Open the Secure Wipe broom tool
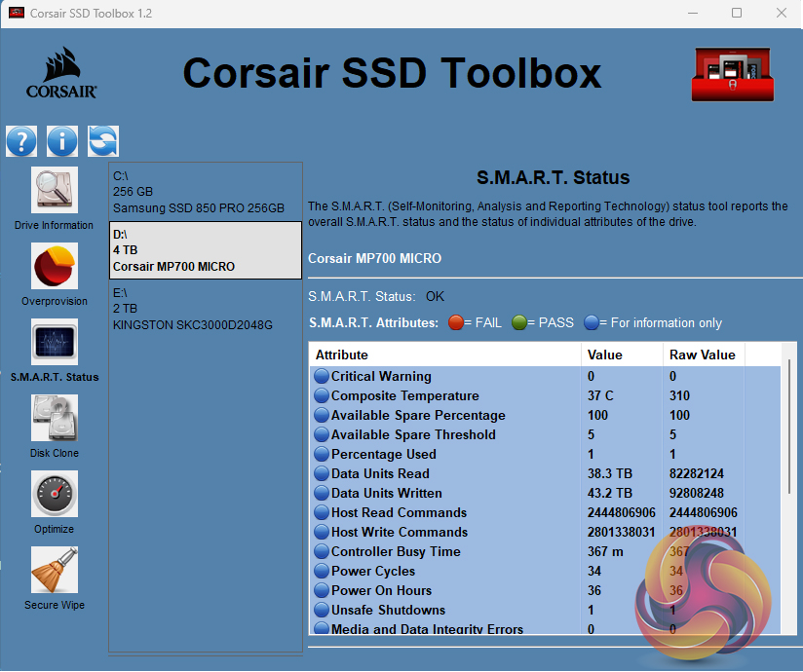This screenshot has height=672, width=803. [54, 571]
